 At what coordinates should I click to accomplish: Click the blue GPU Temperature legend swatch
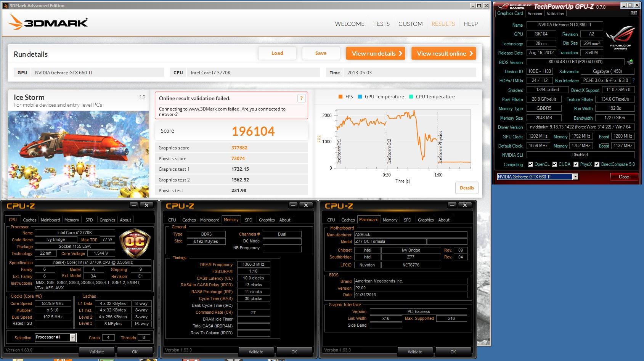(360, 97)
